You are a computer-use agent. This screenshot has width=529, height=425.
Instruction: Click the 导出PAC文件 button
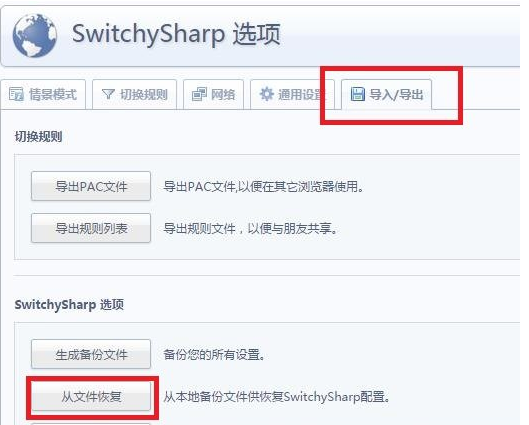[x=91, y=186]
